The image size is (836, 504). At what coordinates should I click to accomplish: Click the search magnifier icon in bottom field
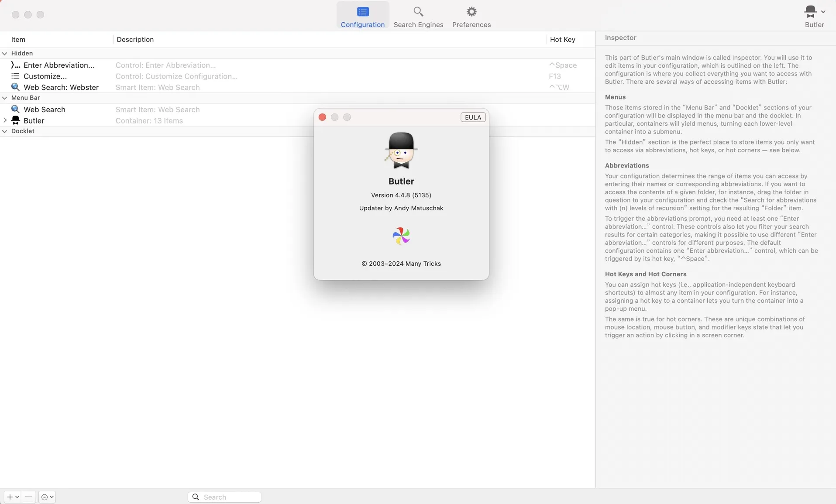196,497
